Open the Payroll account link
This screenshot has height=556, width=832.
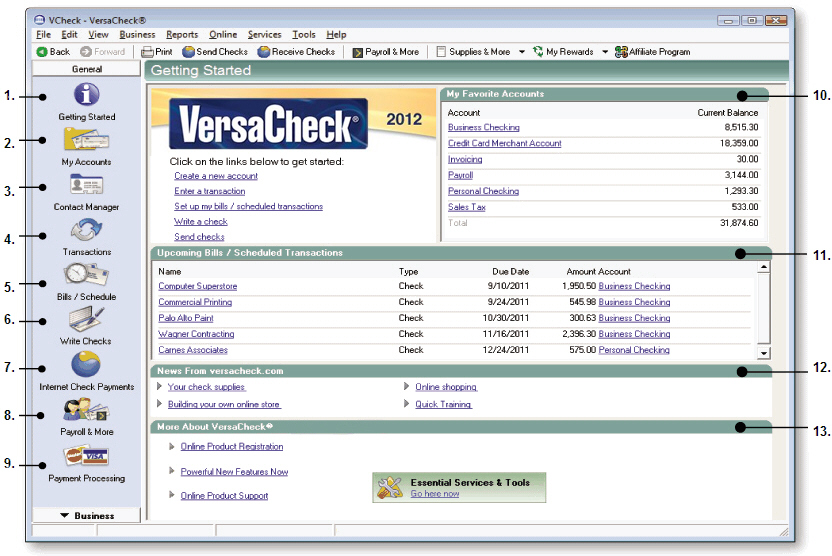pos(460,175)
